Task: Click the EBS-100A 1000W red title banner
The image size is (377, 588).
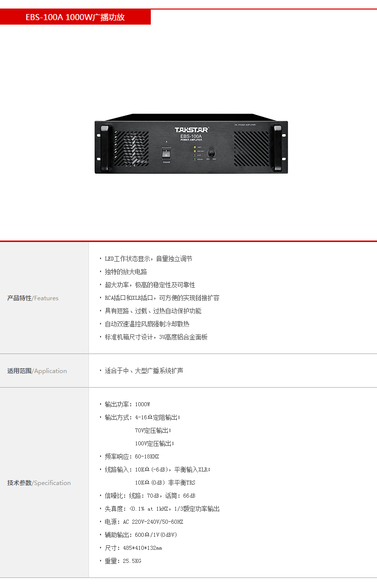Action: 75,17
